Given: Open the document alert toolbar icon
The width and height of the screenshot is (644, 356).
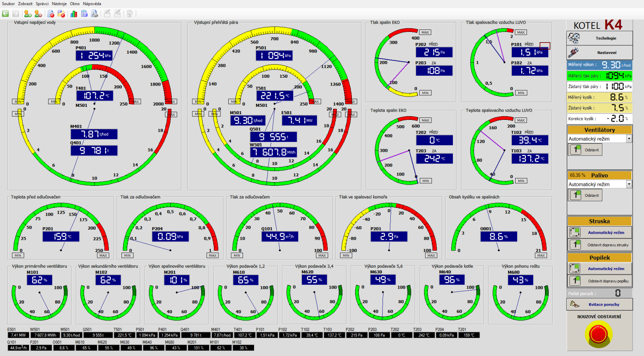Looking at the screenshot, I should pos(51,14).
